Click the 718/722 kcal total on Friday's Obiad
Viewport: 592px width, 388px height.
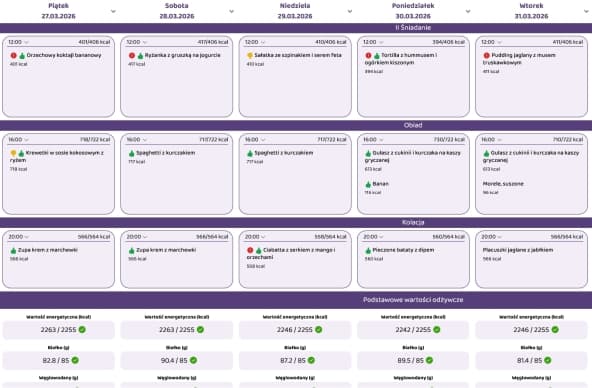click(95, 139)
